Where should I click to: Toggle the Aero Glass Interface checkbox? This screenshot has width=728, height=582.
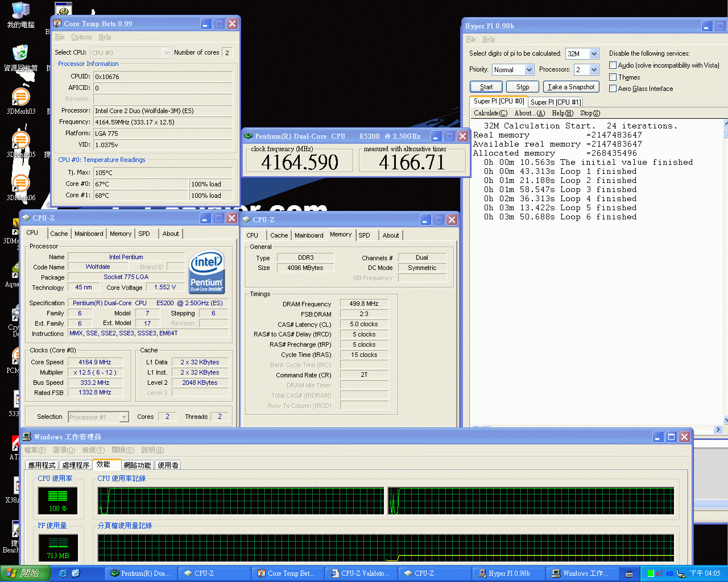(x=613, y=88)
